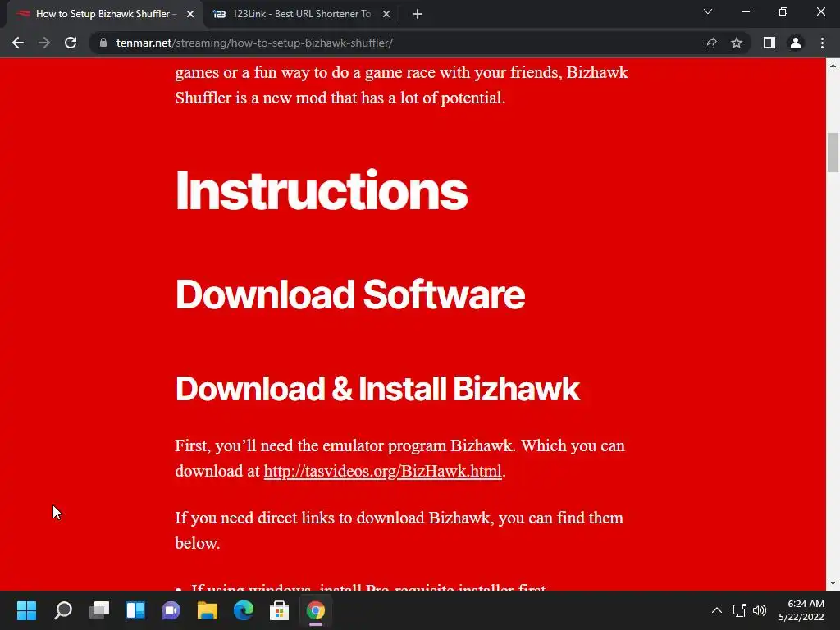Click the Download & Install Bizhawk heading
The image size is (840, 630).
[x=377, y=388]
